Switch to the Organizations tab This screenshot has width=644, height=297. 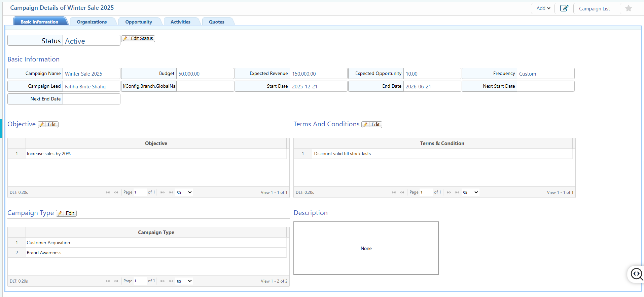pyautogui.click(x=92, y=22)
